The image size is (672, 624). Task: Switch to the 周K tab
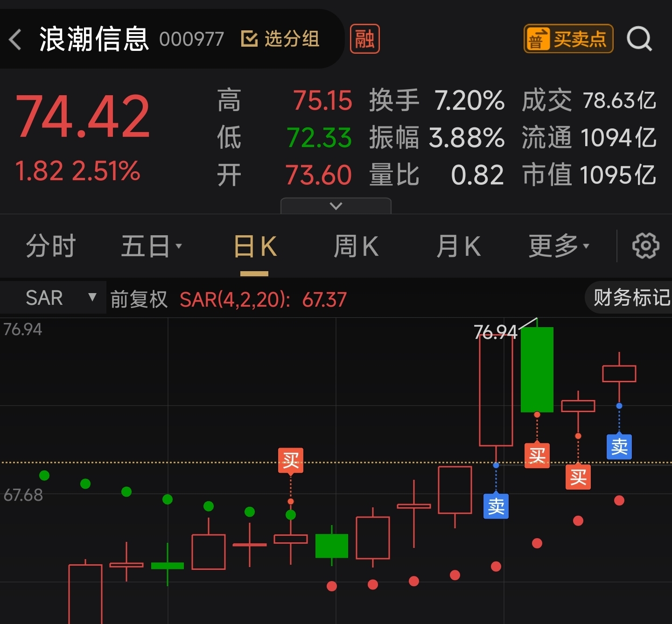[356, 246]
